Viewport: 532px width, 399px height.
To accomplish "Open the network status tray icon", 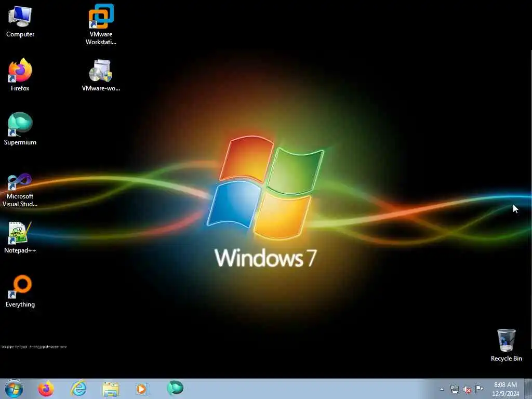I will [454, 389].
